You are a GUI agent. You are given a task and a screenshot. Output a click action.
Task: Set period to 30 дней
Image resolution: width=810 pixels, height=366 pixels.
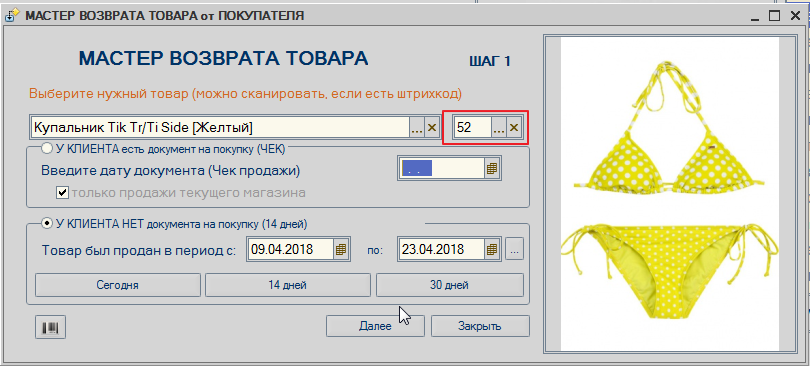coord(449,285)
